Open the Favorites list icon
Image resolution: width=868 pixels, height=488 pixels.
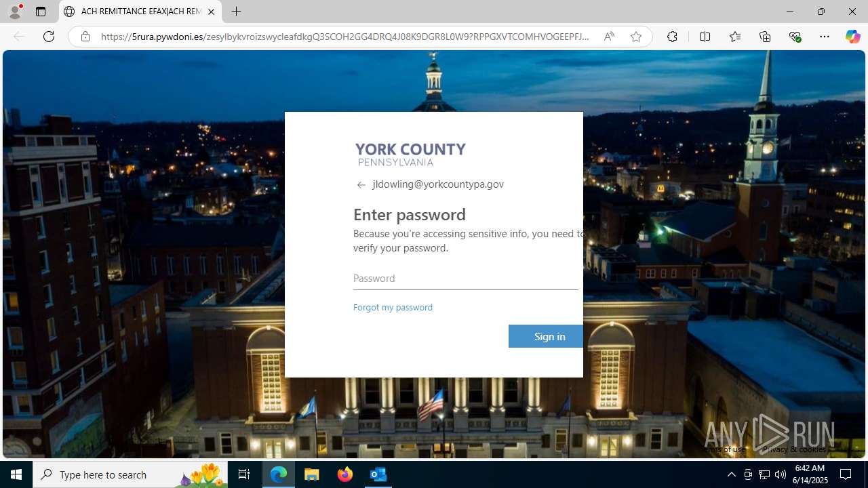(735, 37)
